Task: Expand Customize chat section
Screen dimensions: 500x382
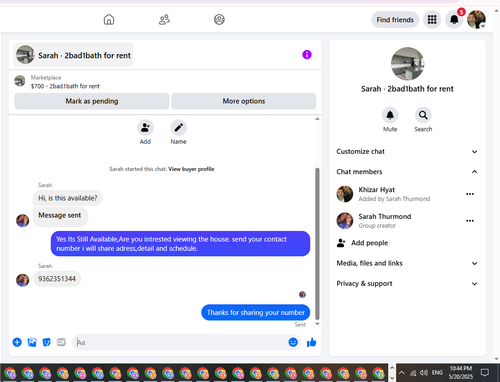Action: click(407, 152)
